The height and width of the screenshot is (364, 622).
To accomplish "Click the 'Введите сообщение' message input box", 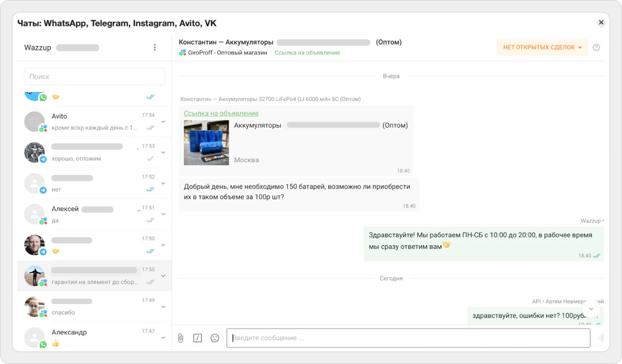I will point(408,338).
